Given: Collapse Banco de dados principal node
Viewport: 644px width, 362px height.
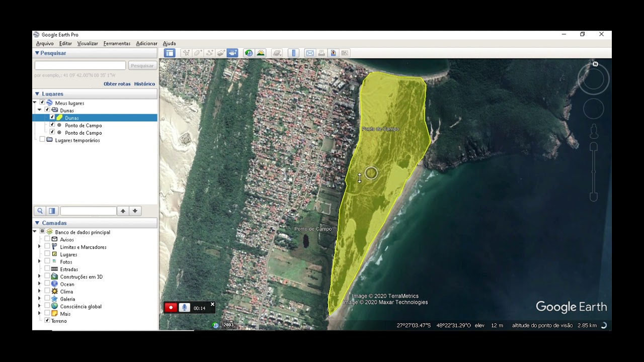Looking at the screenshot, I should tap(35, 232).
